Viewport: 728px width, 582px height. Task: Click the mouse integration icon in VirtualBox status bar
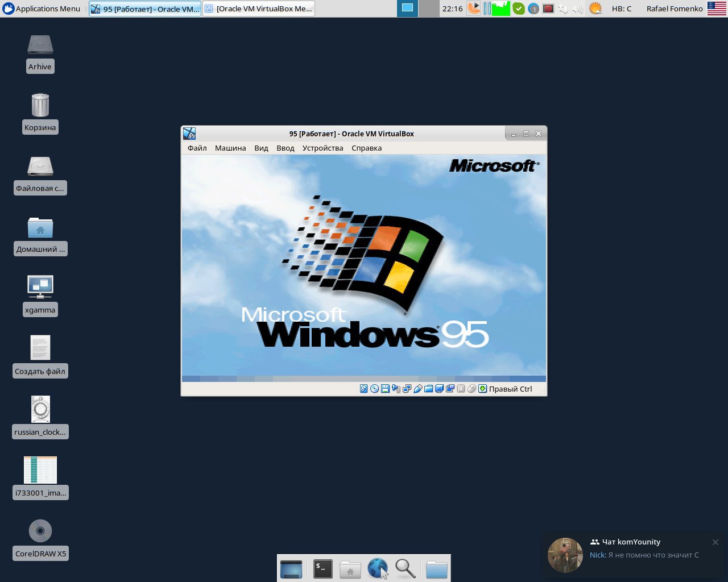coord(472,389)
